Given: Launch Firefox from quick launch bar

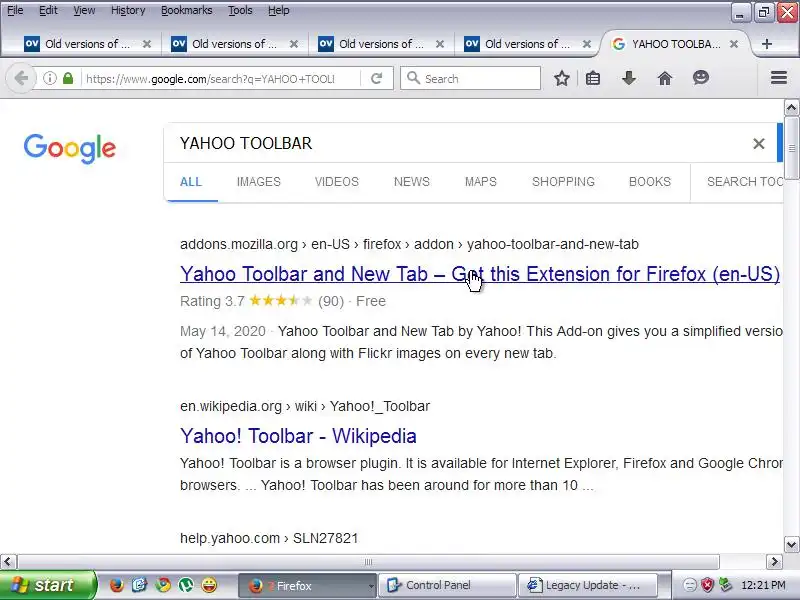Looking at the screenshot, I should [x=117, y=585].
